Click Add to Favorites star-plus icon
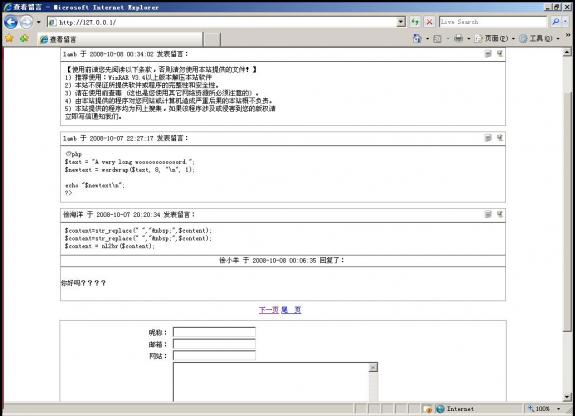Viewport: 575px width, 416px height. point(24,39)
